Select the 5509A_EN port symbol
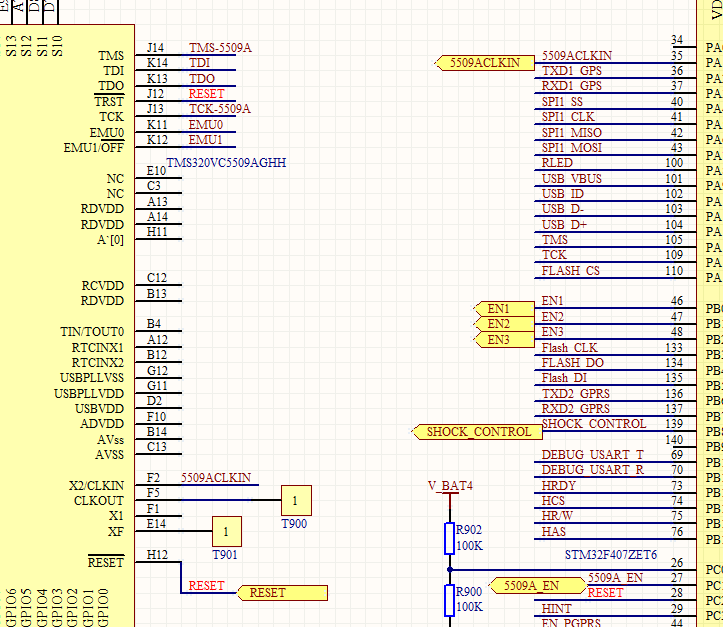 [538, 586]
